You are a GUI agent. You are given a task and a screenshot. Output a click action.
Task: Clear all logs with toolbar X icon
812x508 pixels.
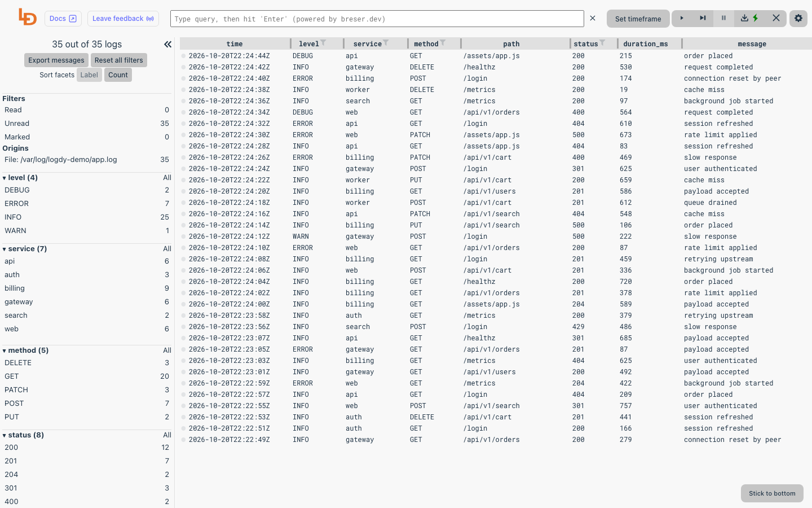point(776,18)
